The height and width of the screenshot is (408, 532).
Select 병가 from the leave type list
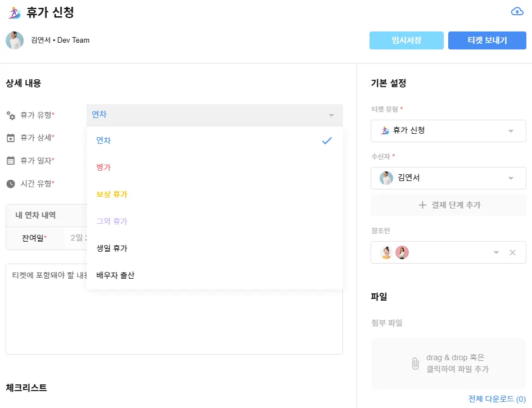pyautogui.click(x=104, y=167)
